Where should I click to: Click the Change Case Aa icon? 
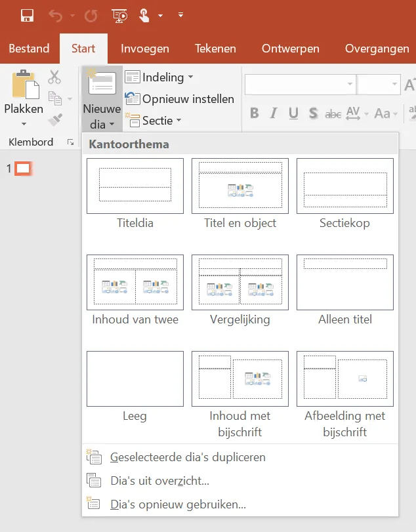383,113
